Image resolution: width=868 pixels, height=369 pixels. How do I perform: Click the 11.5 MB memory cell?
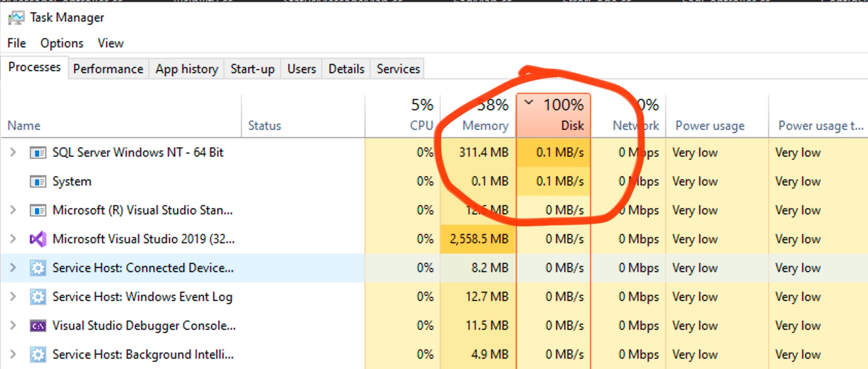pos(478,326)
